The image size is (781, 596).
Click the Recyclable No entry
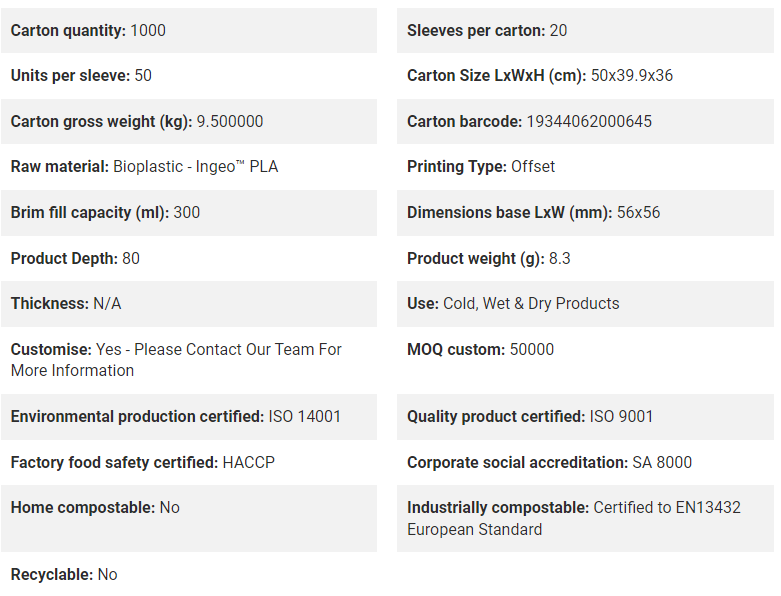[64, 575]
